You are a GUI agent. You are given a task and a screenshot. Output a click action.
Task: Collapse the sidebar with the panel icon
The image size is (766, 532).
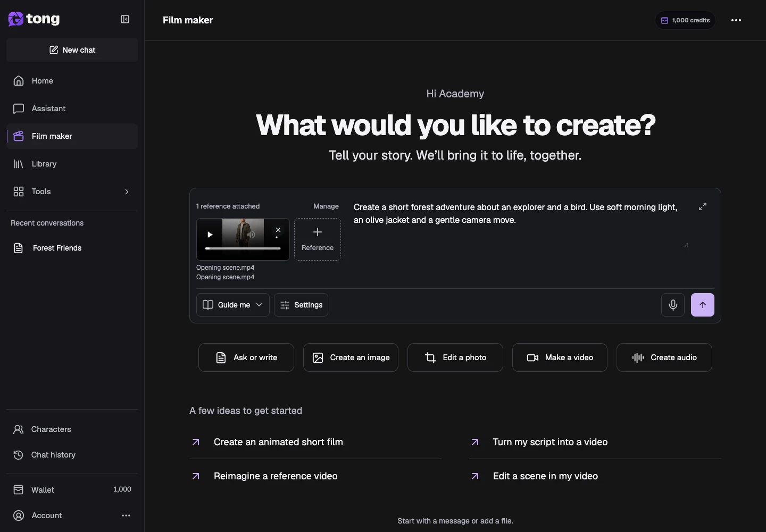[x=125, y=19]
